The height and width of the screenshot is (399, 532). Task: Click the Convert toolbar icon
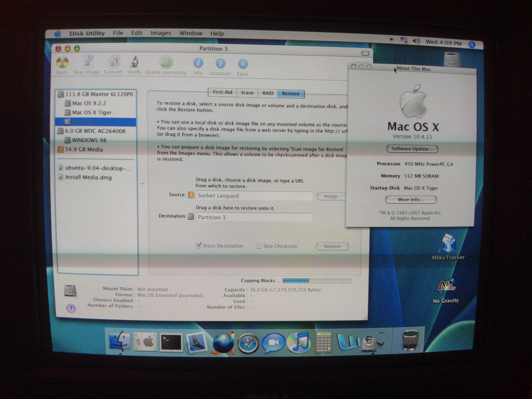[x=114, y=63]
